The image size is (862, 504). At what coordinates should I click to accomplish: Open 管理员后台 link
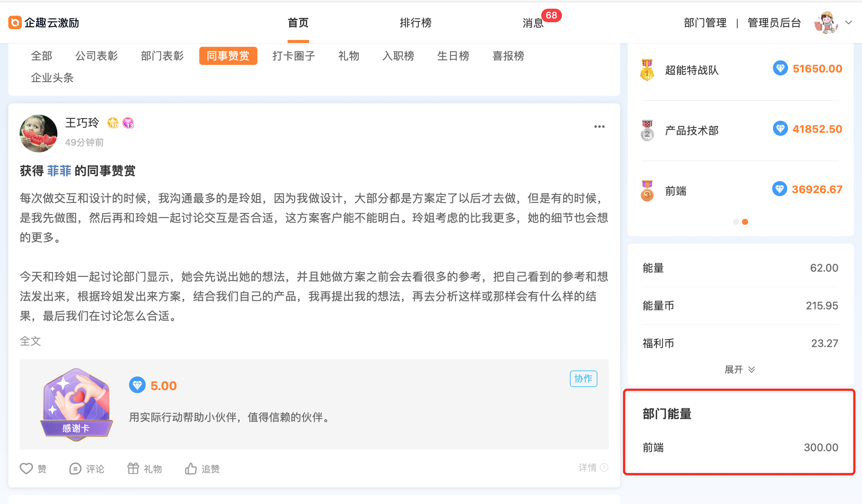774,23
